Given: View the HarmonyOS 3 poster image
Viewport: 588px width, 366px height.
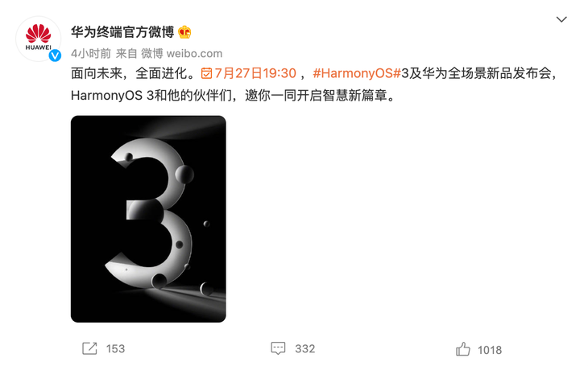Looking at the screenshot, I should [148, 219].
